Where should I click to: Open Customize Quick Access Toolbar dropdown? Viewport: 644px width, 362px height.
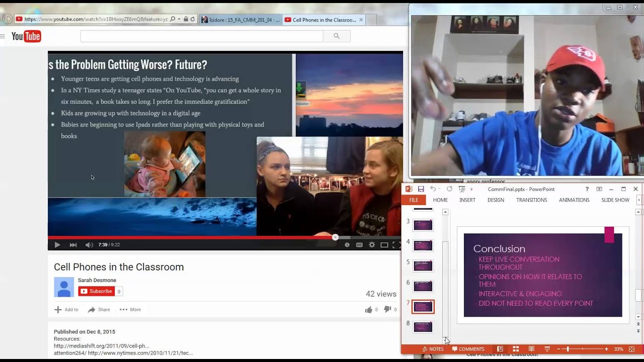click(472, 190)
